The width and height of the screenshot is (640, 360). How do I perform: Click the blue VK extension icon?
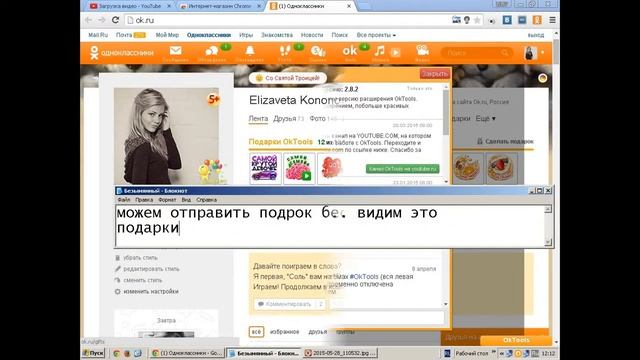507,20
